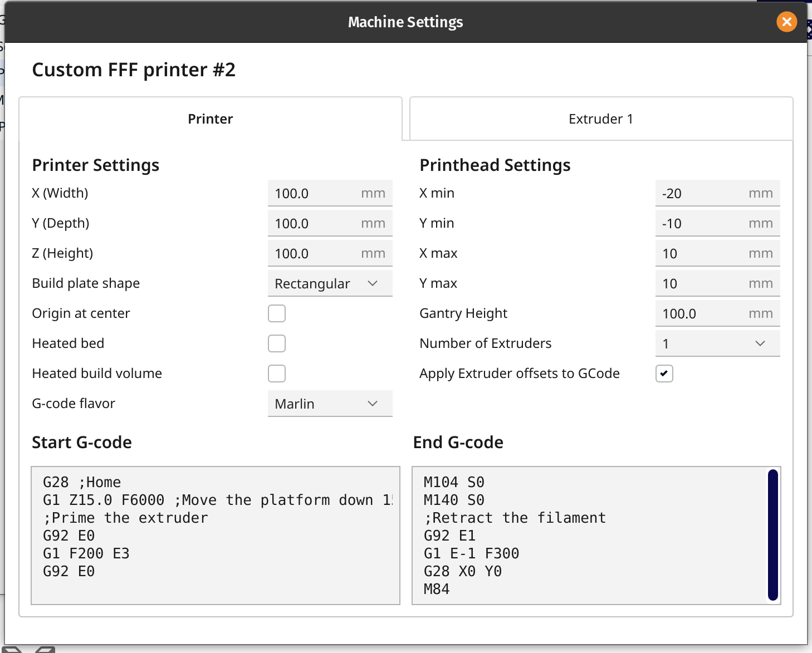Click the Gantry Height field
Screen dimensions: 812x653
pos(717,313)
